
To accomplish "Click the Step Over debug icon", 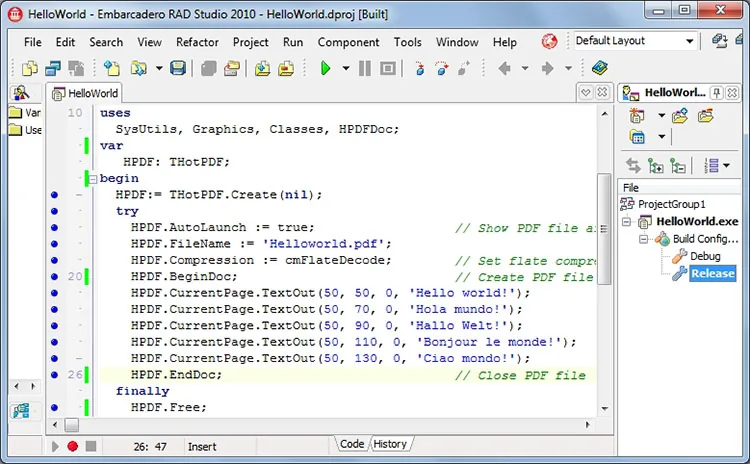I will coord(441,68).
